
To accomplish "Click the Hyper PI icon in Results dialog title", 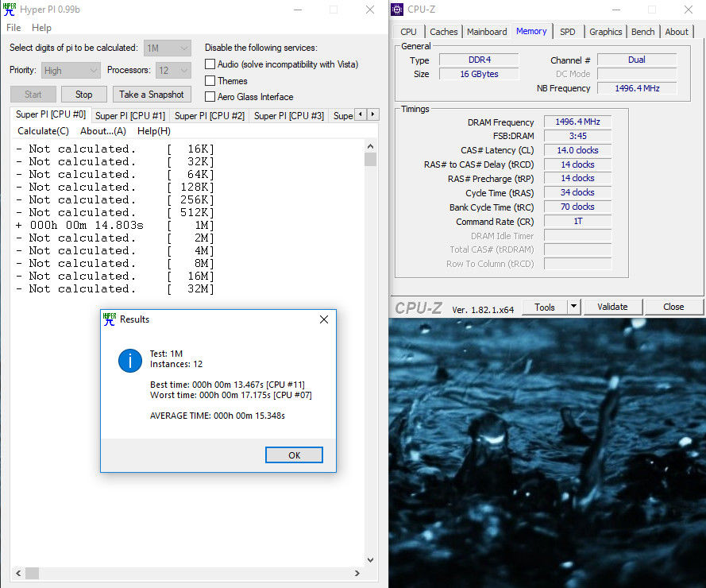I will [x=110, y=319].
